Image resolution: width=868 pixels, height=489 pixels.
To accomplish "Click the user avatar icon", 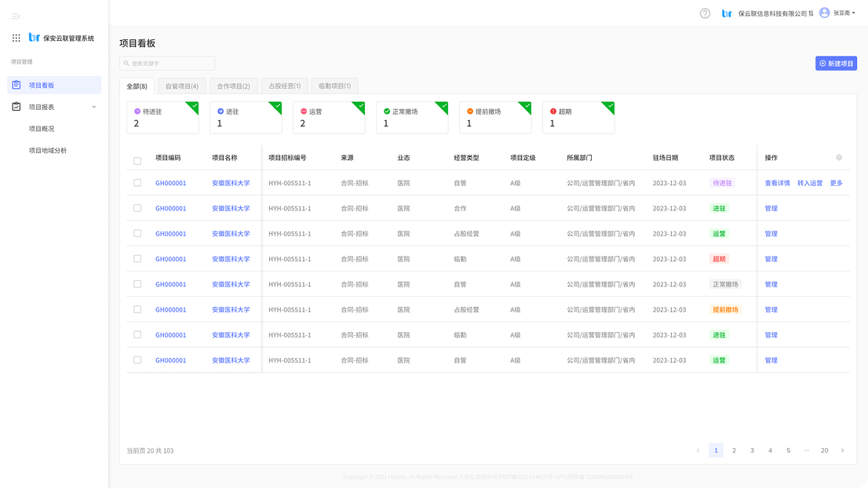I will [824, 13].
